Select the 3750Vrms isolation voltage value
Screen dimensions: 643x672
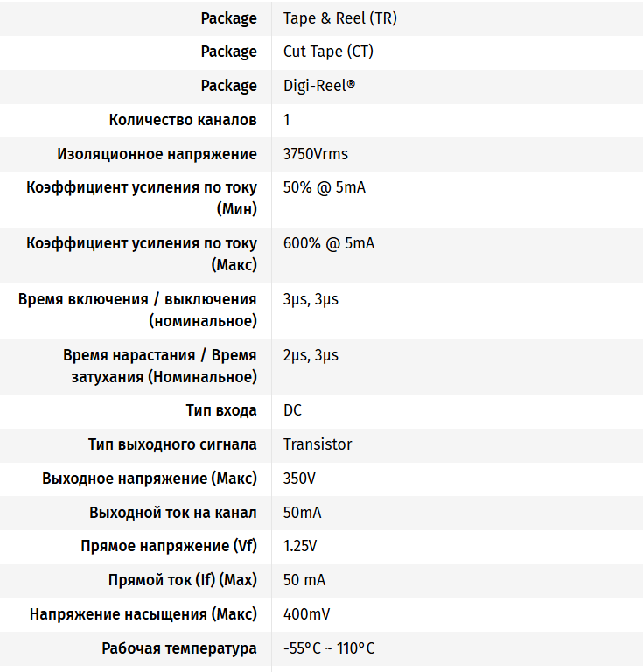pyautogui.click(x=316, y=154)
